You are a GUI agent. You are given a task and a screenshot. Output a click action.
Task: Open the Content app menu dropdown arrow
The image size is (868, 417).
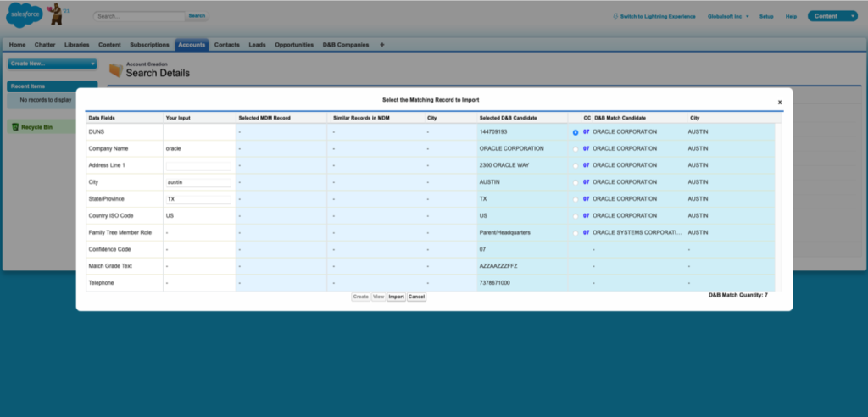pyautogui.click(x=852, y=16)
